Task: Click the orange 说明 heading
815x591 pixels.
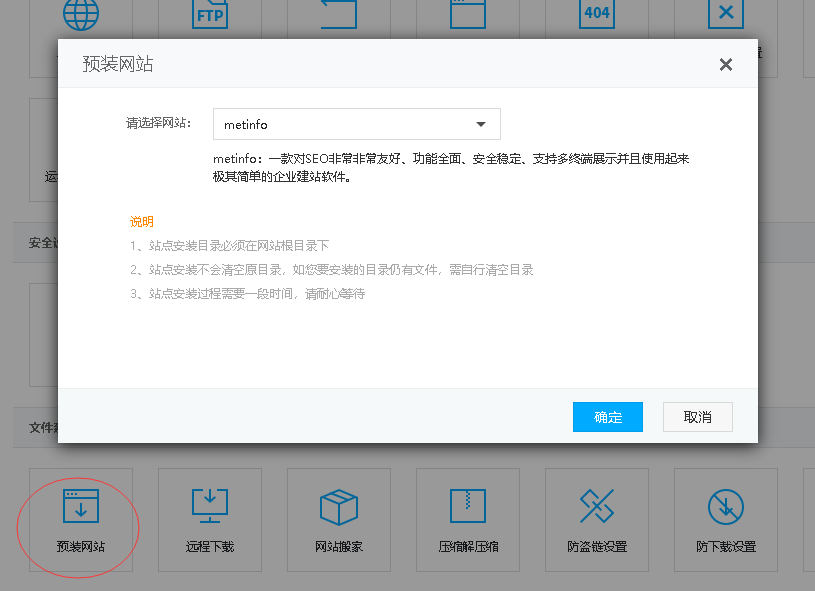Action: (141, 222)
